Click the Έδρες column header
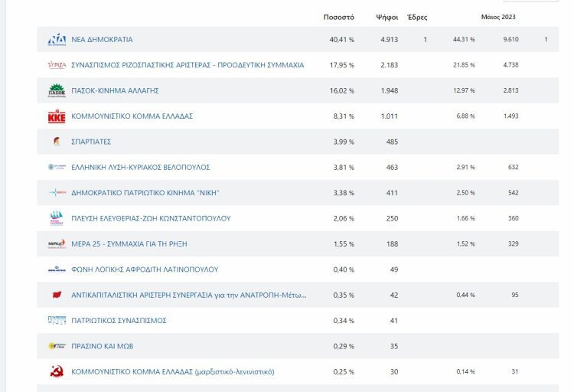 click(417, 17)
